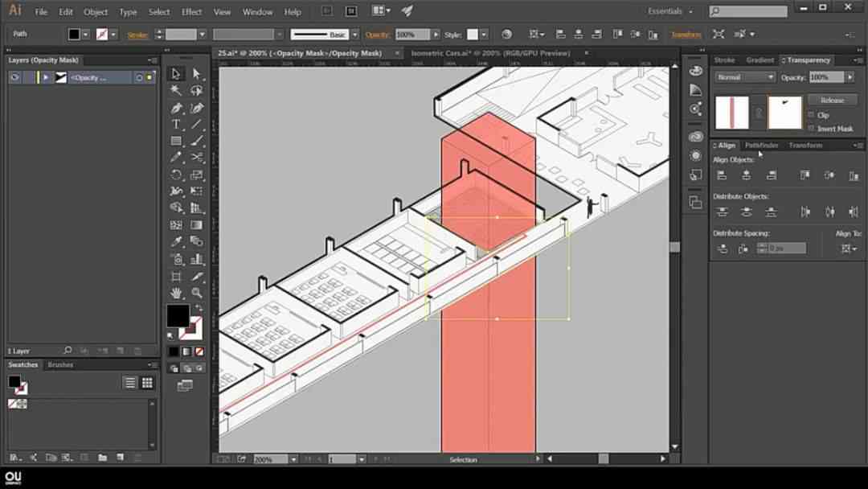Click the Swap Fill and Stroke arrow
This screenshot has height=489, width=868.
pos(199,307)
